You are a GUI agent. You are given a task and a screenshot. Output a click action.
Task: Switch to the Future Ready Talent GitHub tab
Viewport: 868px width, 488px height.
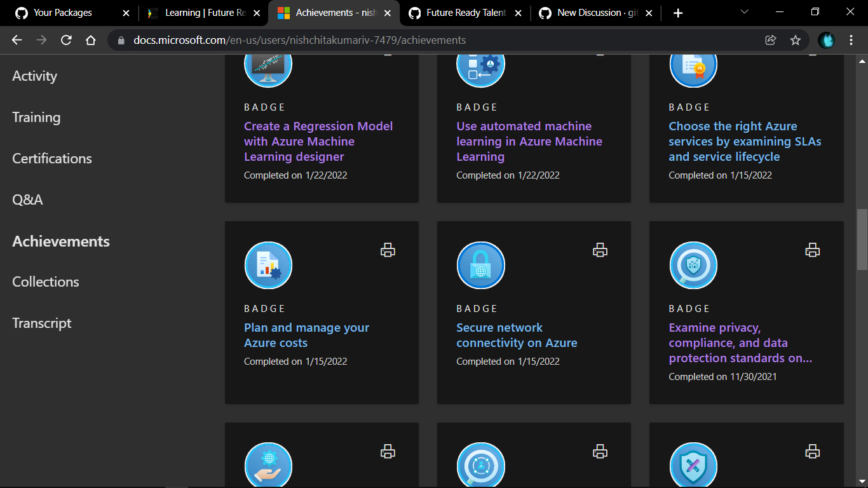coord(464,13)
